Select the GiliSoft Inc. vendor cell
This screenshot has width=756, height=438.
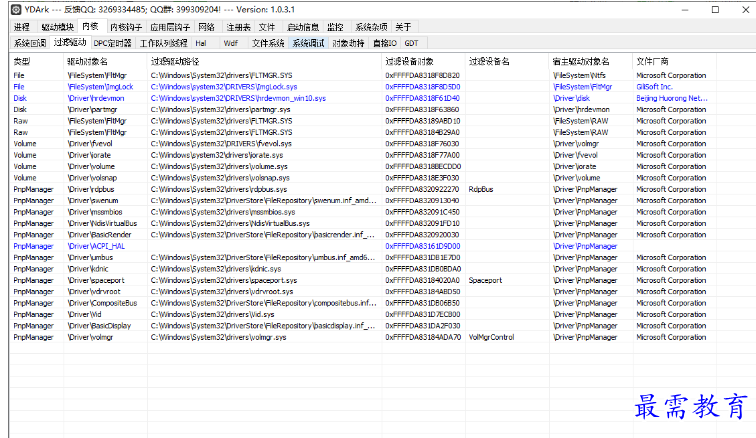click(x=654, y=87)
